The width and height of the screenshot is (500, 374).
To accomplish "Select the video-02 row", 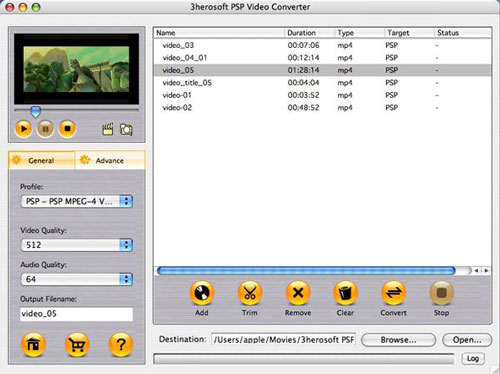I will tap(322, 108).
